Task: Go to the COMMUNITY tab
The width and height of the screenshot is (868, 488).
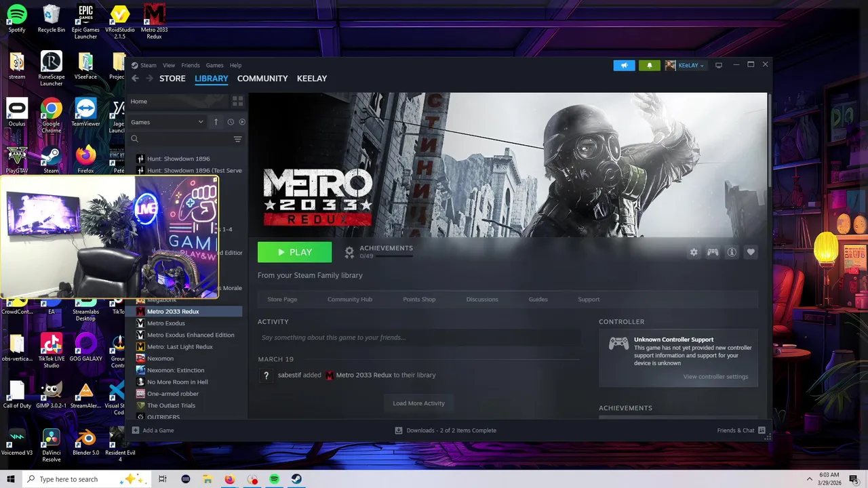Action: pos(262,79)
